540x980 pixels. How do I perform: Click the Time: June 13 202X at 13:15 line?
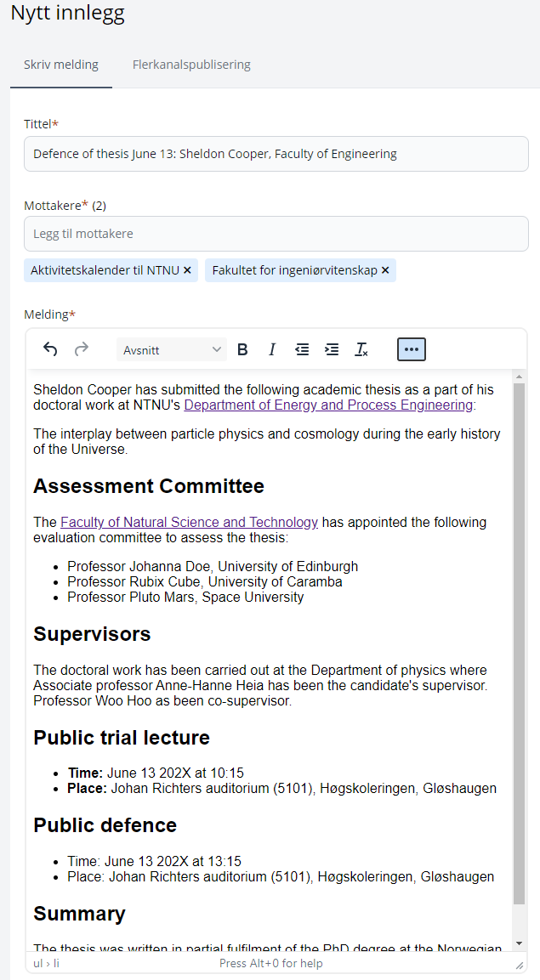(x=155, y=861)
